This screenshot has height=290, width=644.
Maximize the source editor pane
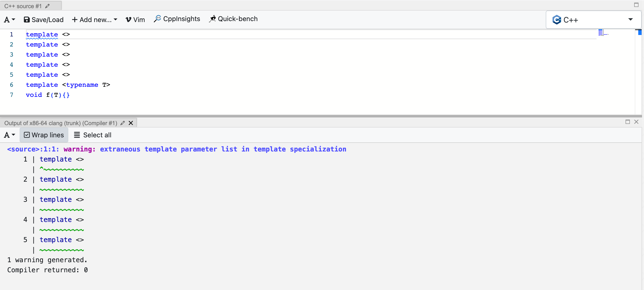click(636, 5)
